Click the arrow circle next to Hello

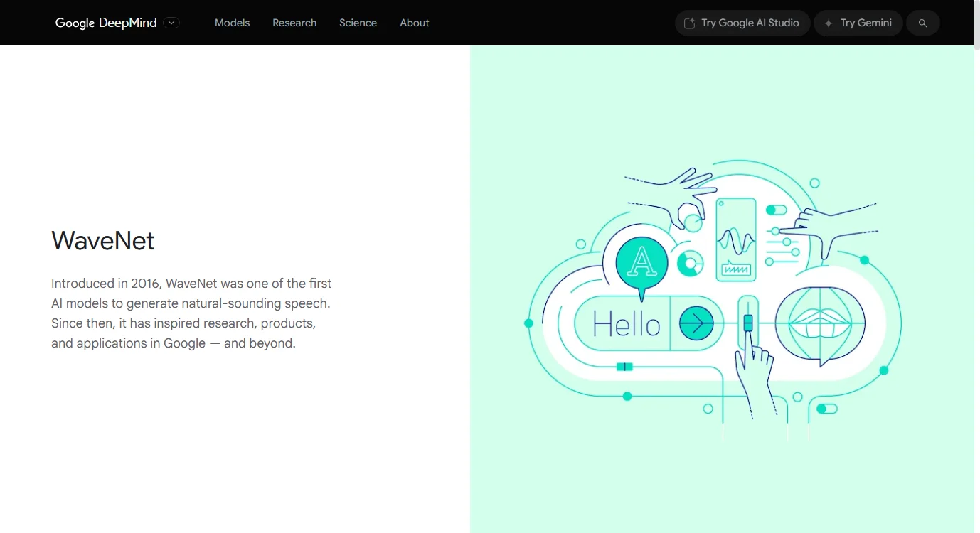696,323
